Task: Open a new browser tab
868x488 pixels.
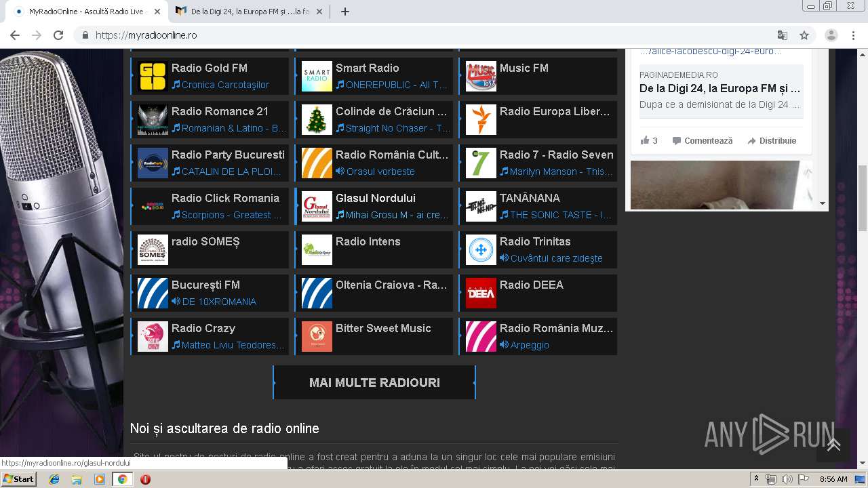Action: [x=345, y=12]
